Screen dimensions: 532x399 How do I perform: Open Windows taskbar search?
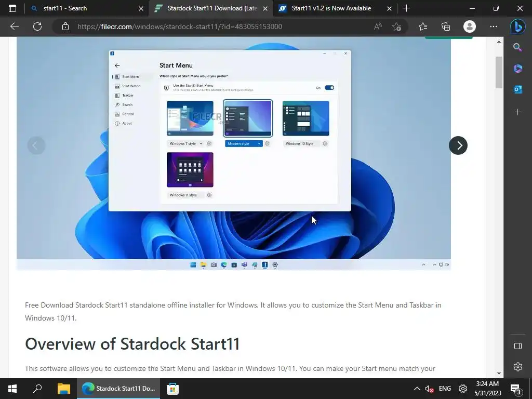pyautogui.click(x=37, y=389)
